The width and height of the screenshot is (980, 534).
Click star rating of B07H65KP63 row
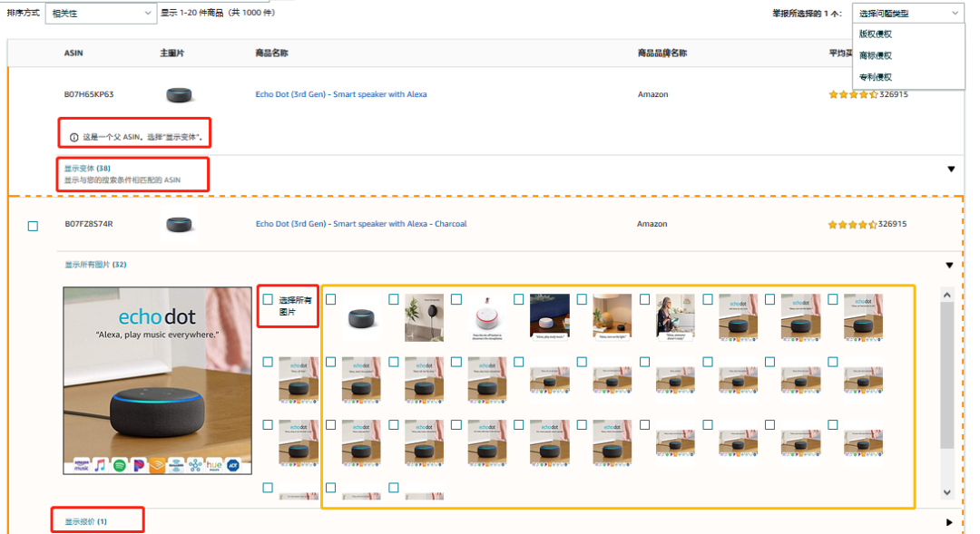pyautogui.click(x=853, y=95)
